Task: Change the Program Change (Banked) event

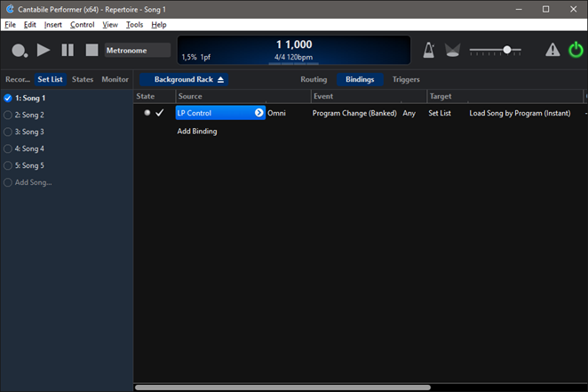Action: pos(354,113)
